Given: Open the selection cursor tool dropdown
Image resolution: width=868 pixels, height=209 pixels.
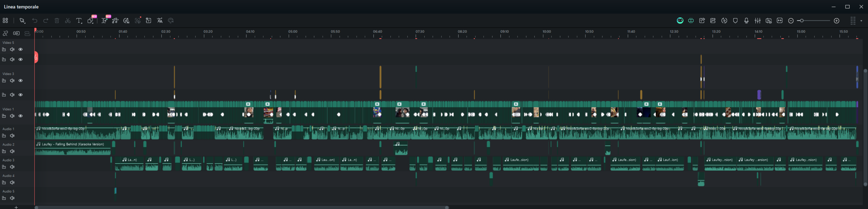Looking at the screenshot, I should click(x=22, y=21).
